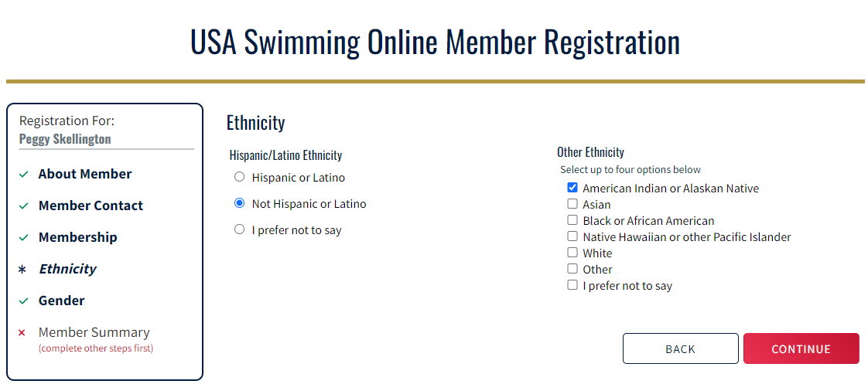Image resolution: width=868 pixels, height=384 pixels.
Task: Choose the Not Hispanic or Latino option
Action: (x=239, y=204)
